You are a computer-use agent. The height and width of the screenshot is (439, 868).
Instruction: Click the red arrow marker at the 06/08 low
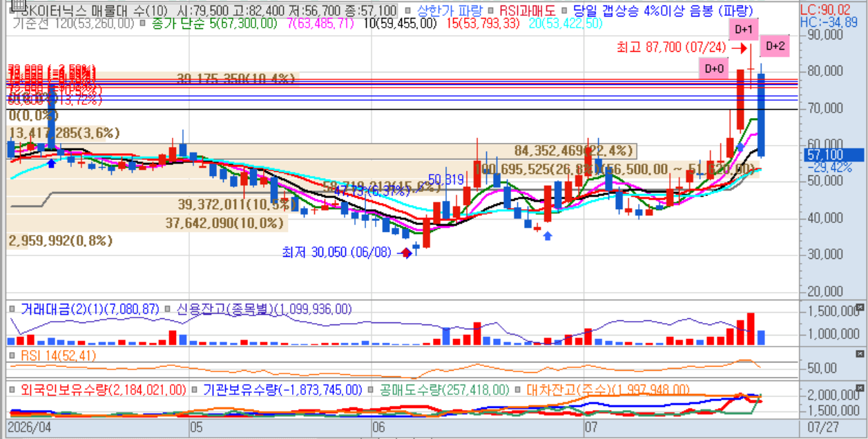[405, 254]
